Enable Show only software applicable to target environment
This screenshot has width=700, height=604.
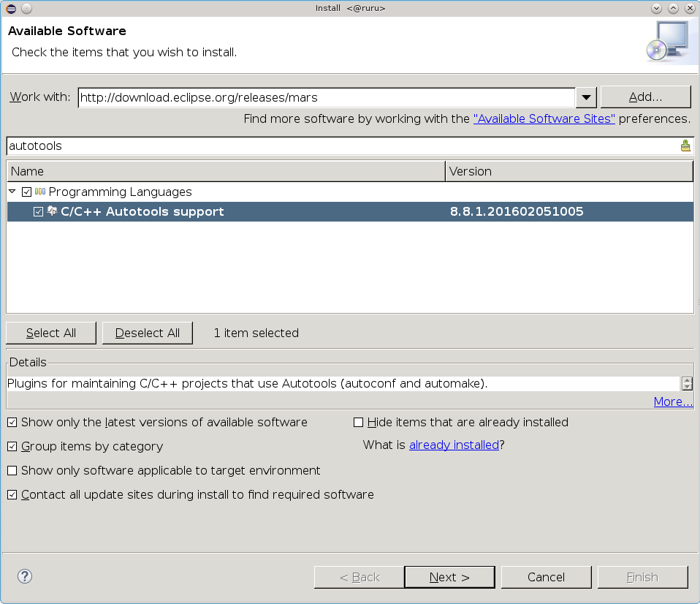pyautogui.click(x=12, y=470)
